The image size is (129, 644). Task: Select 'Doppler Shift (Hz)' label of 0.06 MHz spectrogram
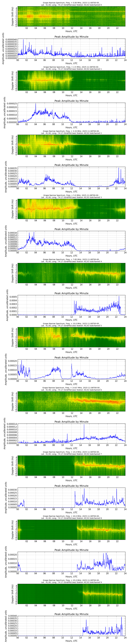click(x=13, y=16)
